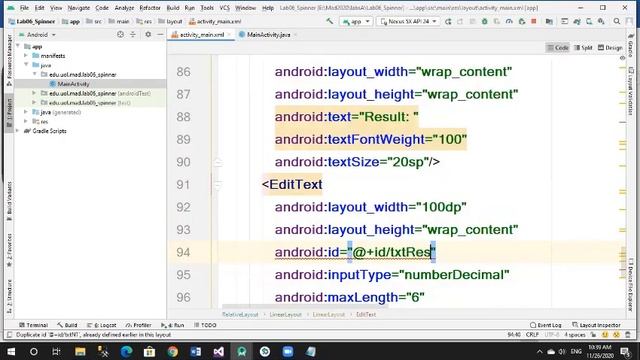640x360 pixels.
Task: Open Zoom from the taskbar
Action: (x=288, y=351)
